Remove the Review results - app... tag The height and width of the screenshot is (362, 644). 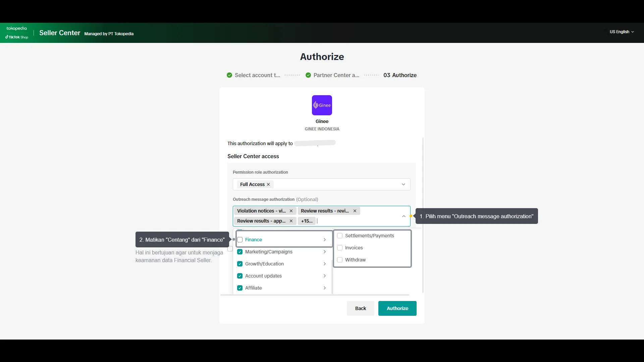click(x=291, y=221)
